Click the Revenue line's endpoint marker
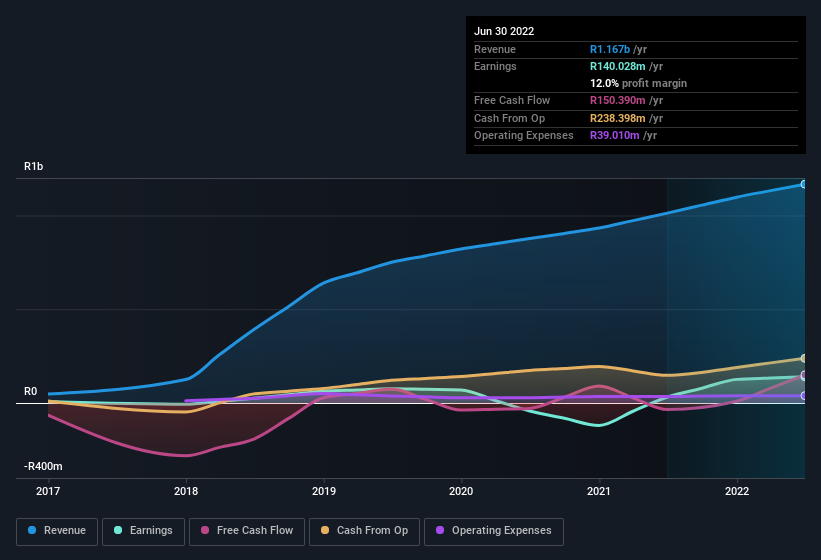821x560 pixels. [x=803, y=185]
